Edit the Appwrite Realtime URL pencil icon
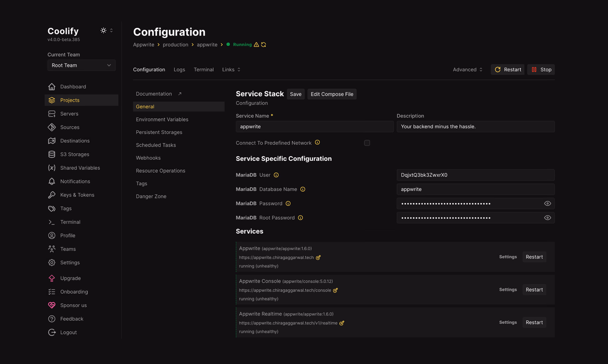 point(342,323)
